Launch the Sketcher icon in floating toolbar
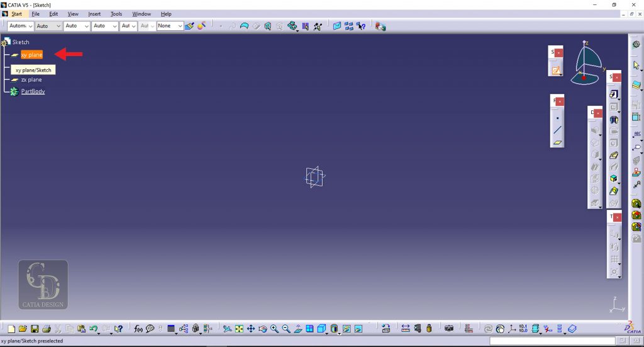 [556, 71]
